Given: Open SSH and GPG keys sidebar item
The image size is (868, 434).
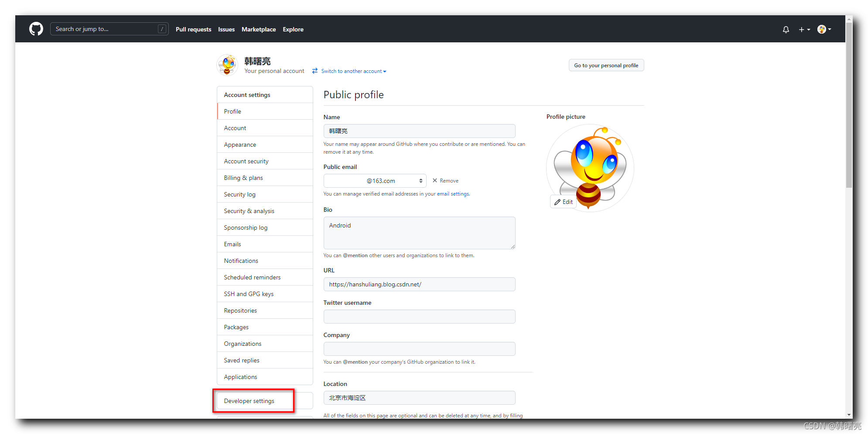Looking at the screenshot, I should click(x=265, y=294).
